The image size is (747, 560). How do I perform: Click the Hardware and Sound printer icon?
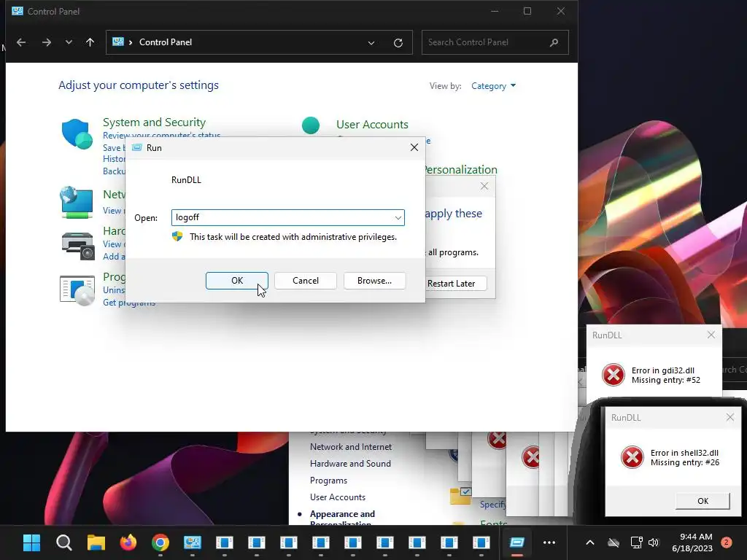coord(78,246)
